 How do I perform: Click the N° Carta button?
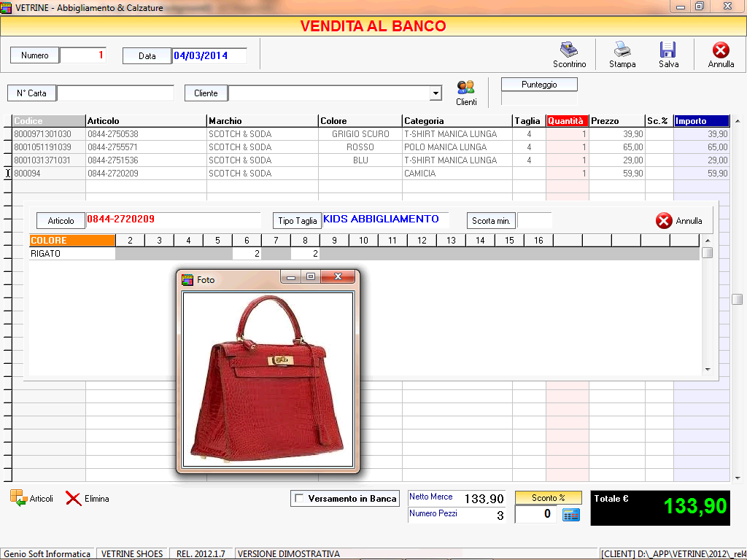pyautogui.click(x=31, y=93)
